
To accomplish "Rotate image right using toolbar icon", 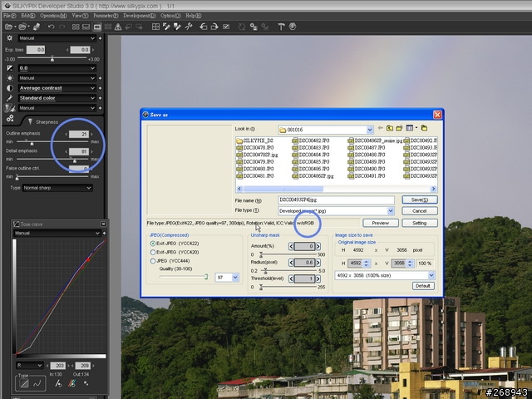I will tap(214, 27).
